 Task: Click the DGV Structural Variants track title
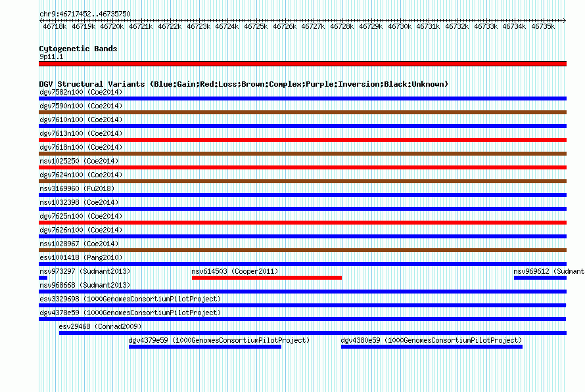pyautogui.click(x=244, y=84)
